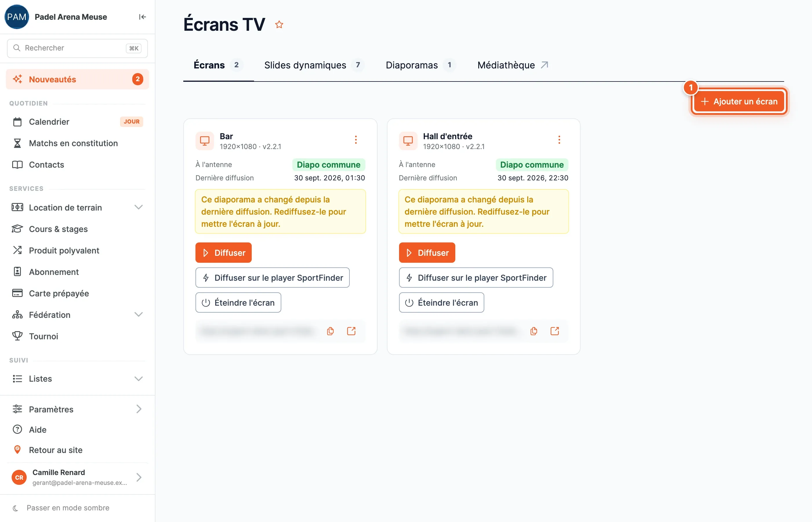Open the Médiathèque tab link
This screenshot has width=812, height=522.
pyautogui.click(x=512, y=65)
